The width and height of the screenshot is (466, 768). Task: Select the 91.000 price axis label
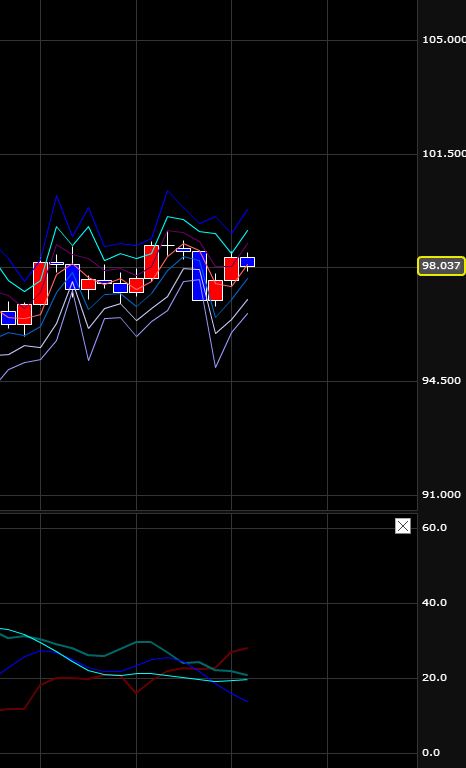[441, 495]
